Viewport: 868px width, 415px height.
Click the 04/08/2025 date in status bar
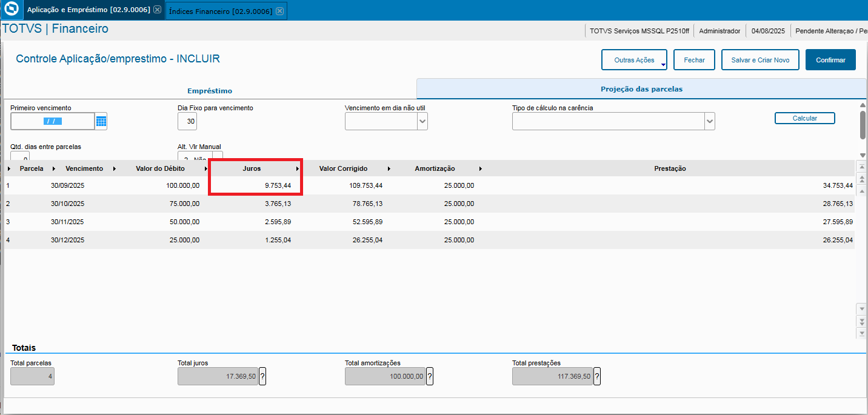(768, 30)
